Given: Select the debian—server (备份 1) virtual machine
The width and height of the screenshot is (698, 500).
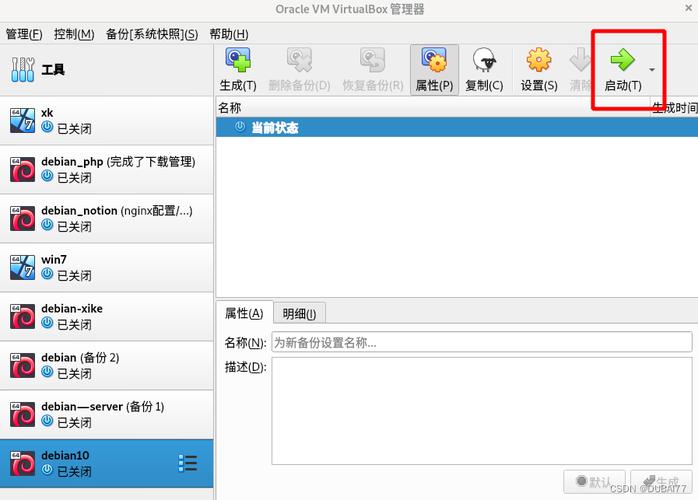Looking at the screenshot, I should [x=106, y=415].
